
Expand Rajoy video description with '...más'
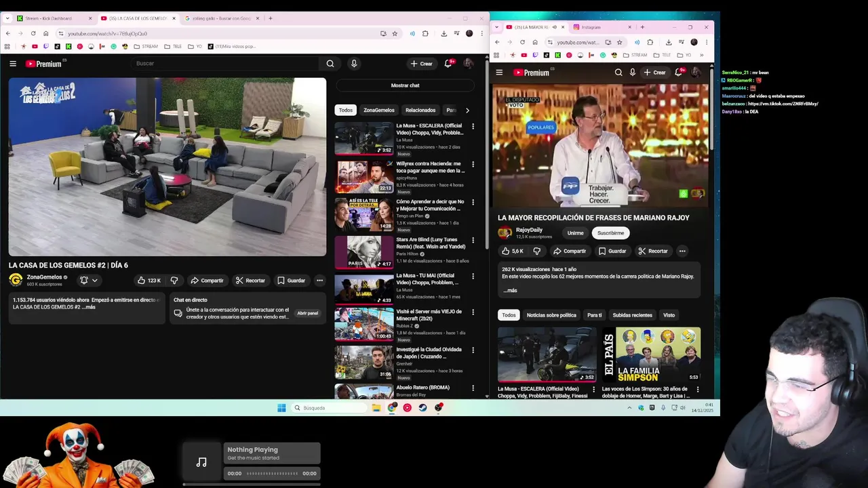[x=510, y=291]
